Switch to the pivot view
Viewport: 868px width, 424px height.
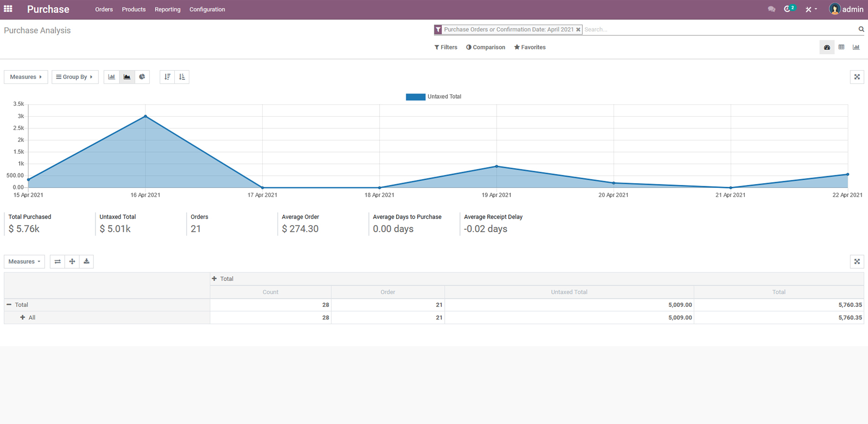842,47
